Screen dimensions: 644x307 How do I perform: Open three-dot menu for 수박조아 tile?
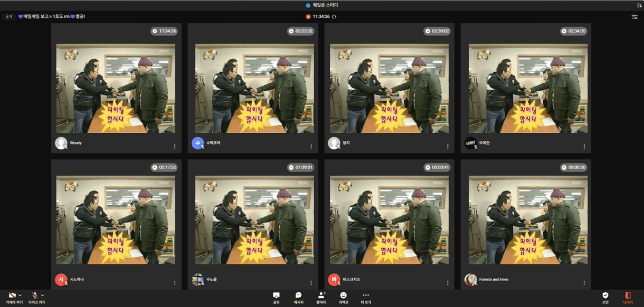click(x=311, y=147)
